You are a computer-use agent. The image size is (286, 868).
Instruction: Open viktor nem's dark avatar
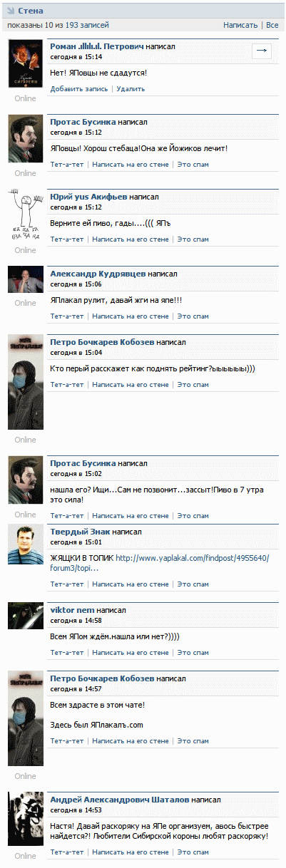[x=25, y=615]
